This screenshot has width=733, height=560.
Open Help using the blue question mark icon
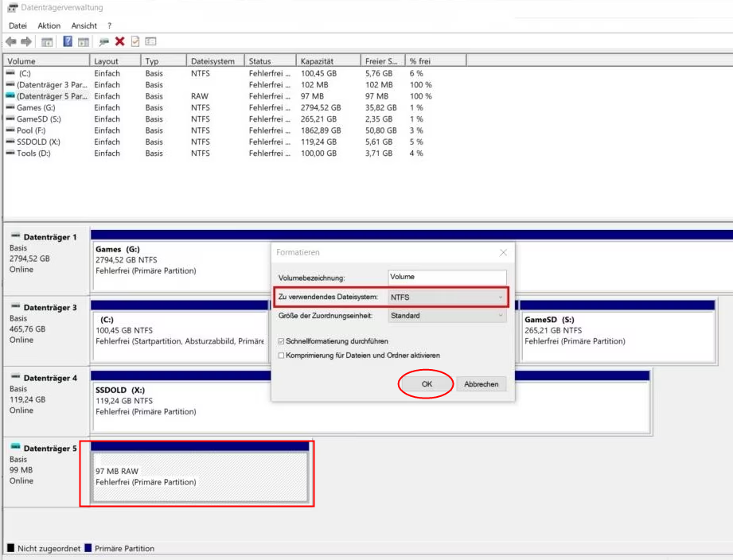click(x=68, y=41)
